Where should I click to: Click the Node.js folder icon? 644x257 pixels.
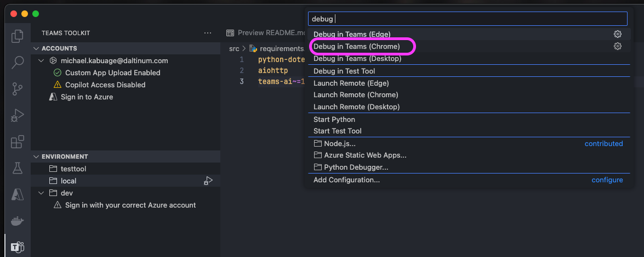pyautogui.click(x=317, y=143)
